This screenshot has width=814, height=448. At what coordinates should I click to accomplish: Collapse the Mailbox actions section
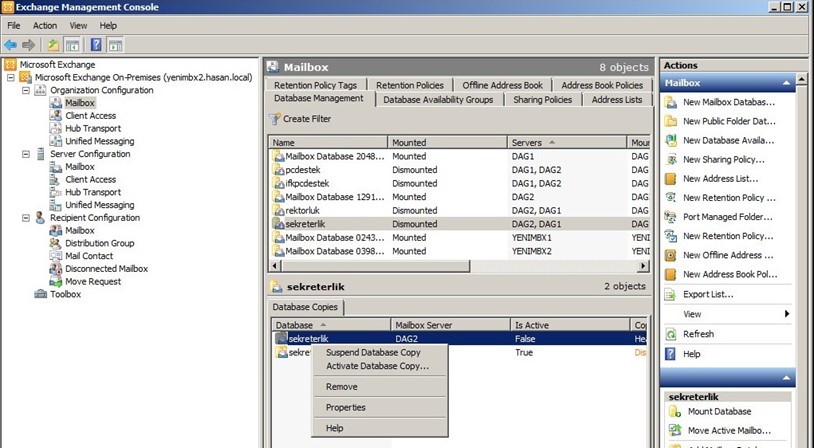pyautogui.click(x=786, y=83)
